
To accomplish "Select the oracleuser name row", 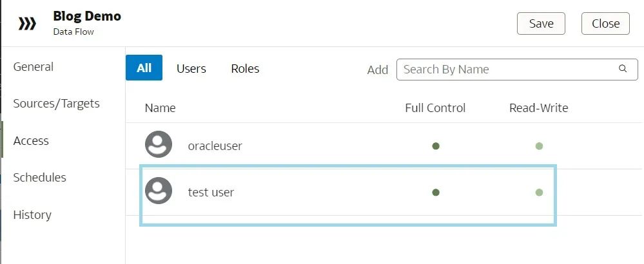I will click(215, 146).
